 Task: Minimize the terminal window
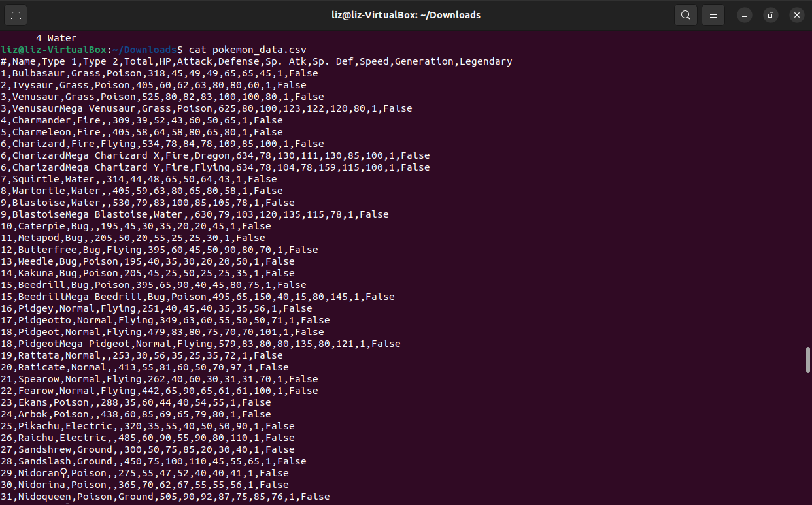[744, 14]
